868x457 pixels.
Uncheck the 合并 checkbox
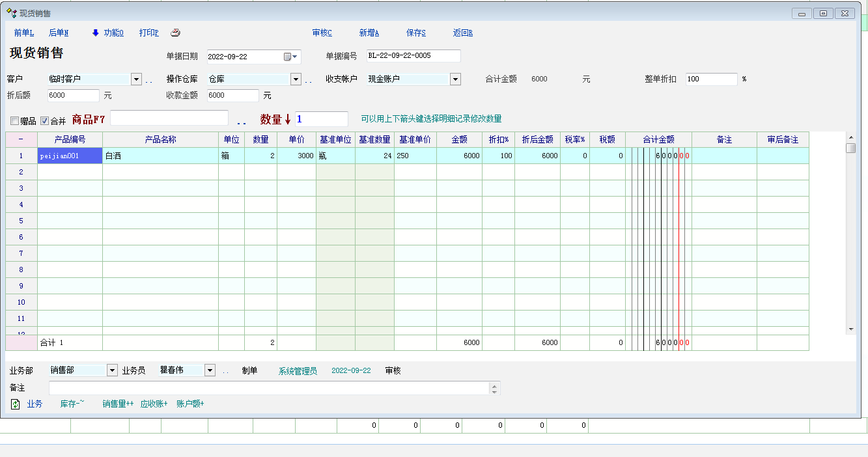[x=44, y=120]
